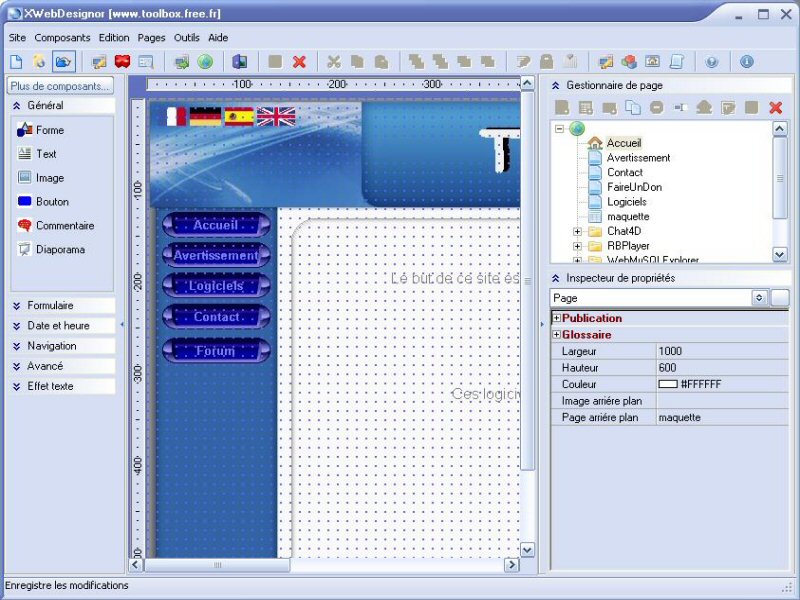Viewport: 800px width, 600px height.
Task: Click the red X delete icon in page manager
Action: [776, 107]
